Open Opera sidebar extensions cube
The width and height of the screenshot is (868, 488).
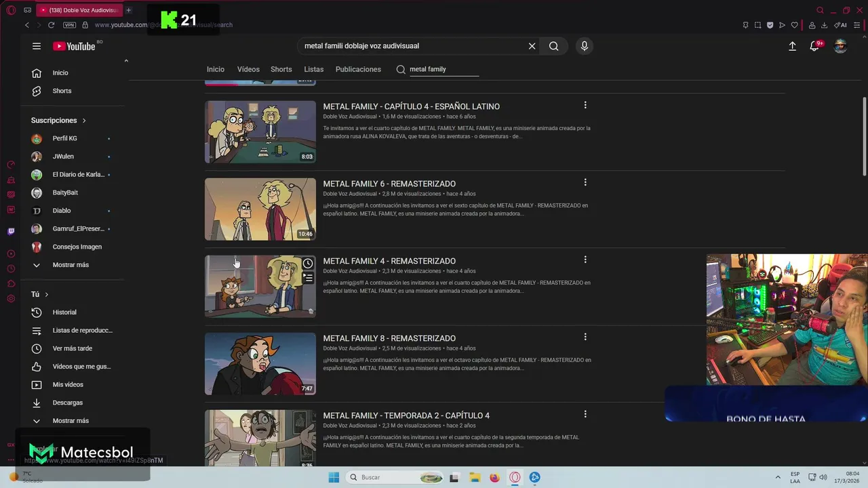[11, 283]
